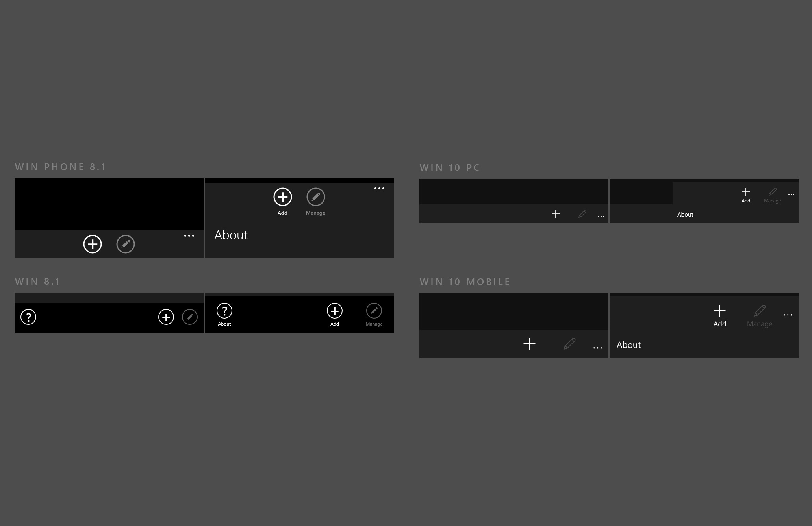
Task: Click the Add icon in Win 10 Mobile
Action: click(720, 310)
